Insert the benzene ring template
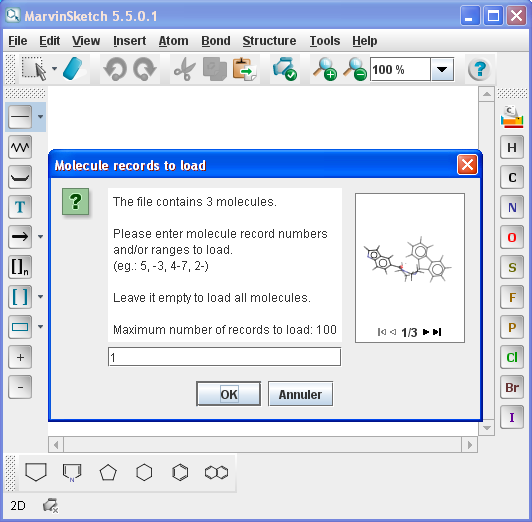Viewport: 532px width, 522px height. click(180, 472)
